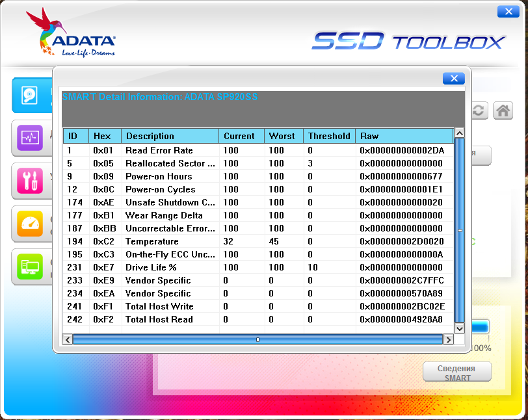The width and height of the screenshot is (528, 420).
Task: Sort by the Threshold column header
Action: [x=329, y=136]
